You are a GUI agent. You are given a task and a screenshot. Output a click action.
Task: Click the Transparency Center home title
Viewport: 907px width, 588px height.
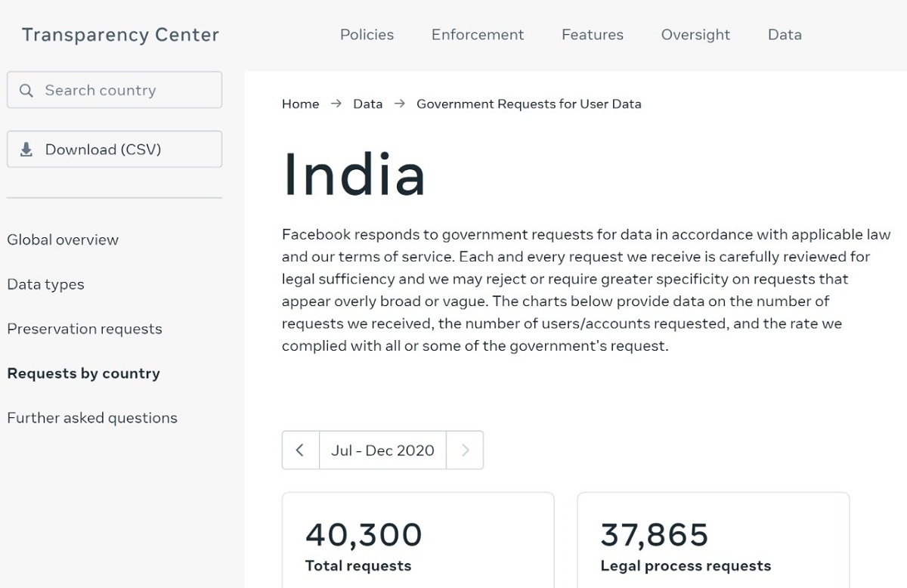tap(120, 35)
